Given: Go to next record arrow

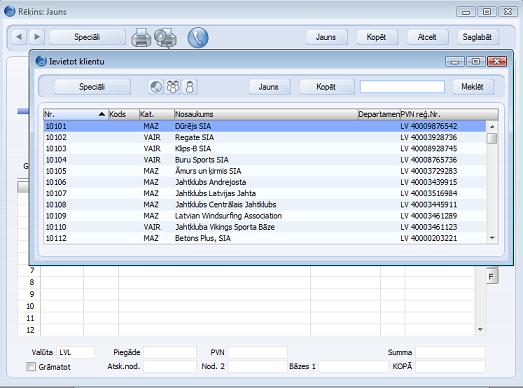Looking at the screenshot, I should click(37, 37).
